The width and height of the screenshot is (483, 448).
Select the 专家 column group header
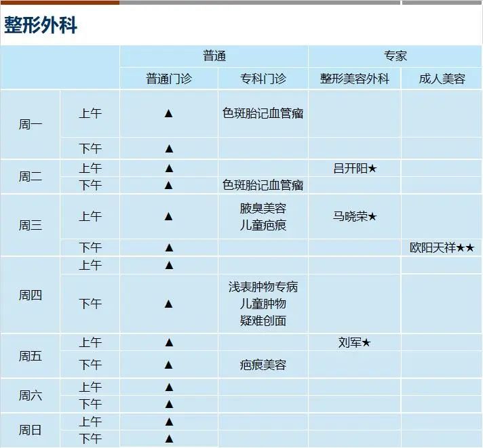395,56
